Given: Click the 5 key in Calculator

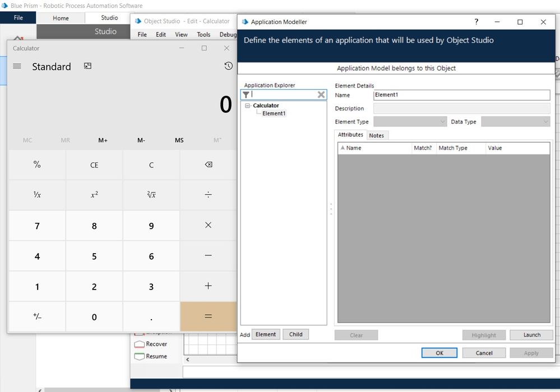Looking at the screenshot, I should pos(94,256).
